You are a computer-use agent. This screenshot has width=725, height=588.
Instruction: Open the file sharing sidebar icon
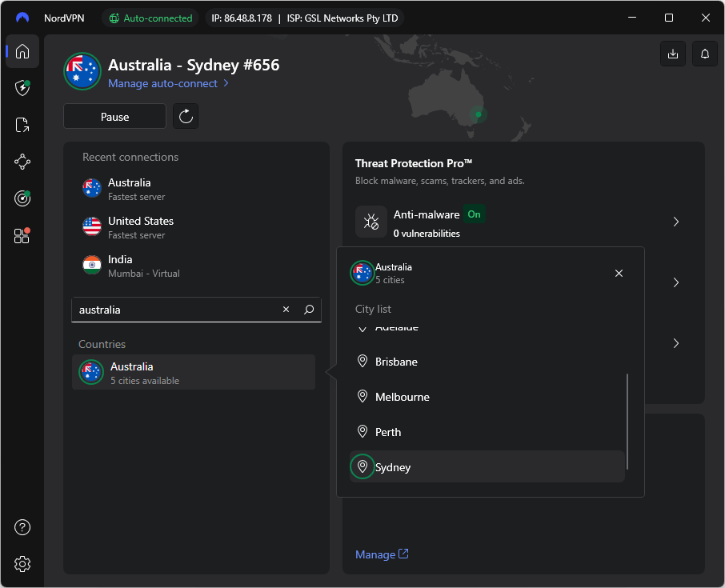click(22, 125)
